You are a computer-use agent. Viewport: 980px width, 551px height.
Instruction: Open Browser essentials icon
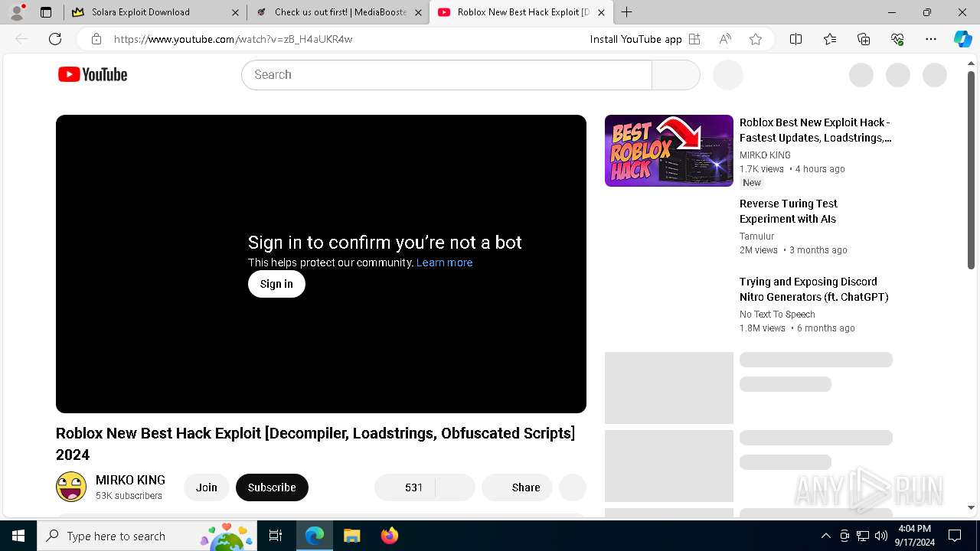point(897,39)
